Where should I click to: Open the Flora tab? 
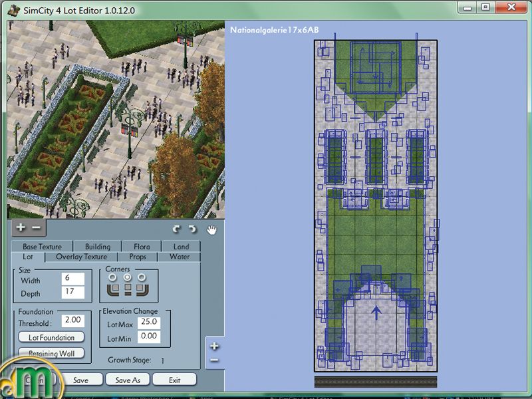pyautogui.click(x=142, y=246)
